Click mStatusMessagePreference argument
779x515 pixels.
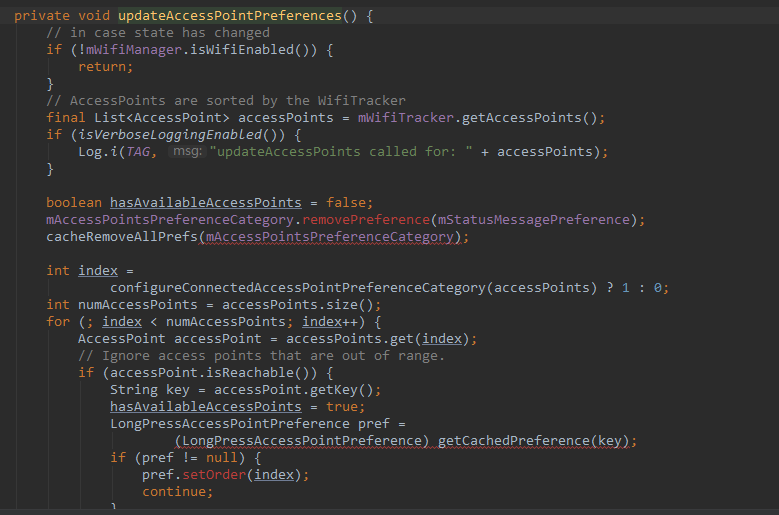coord(534,220)
